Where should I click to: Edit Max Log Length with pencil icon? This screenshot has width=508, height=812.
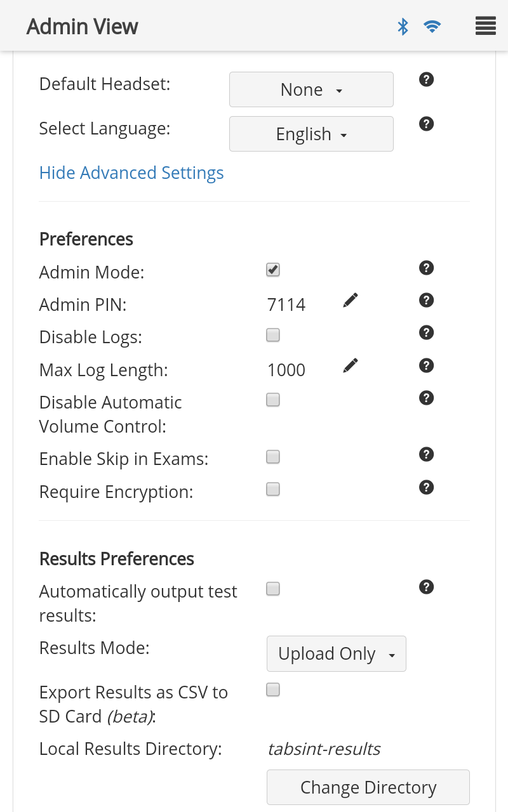[x=351, y=365]
